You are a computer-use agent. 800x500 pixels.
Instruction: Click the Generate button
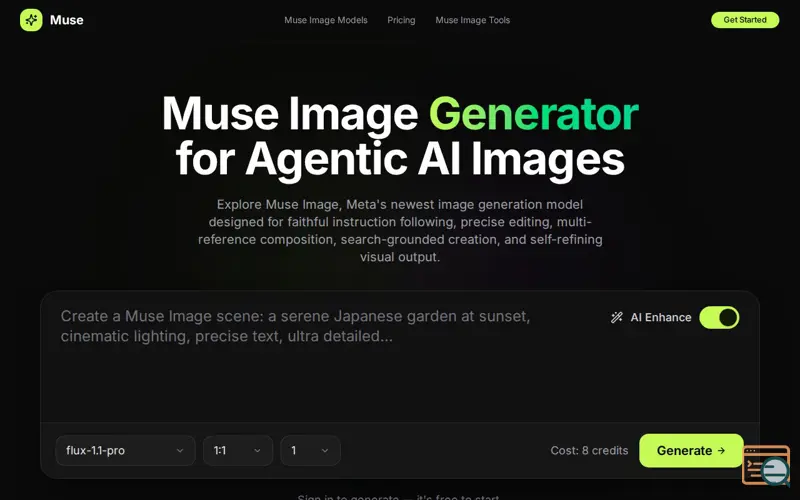click(691, 451)
